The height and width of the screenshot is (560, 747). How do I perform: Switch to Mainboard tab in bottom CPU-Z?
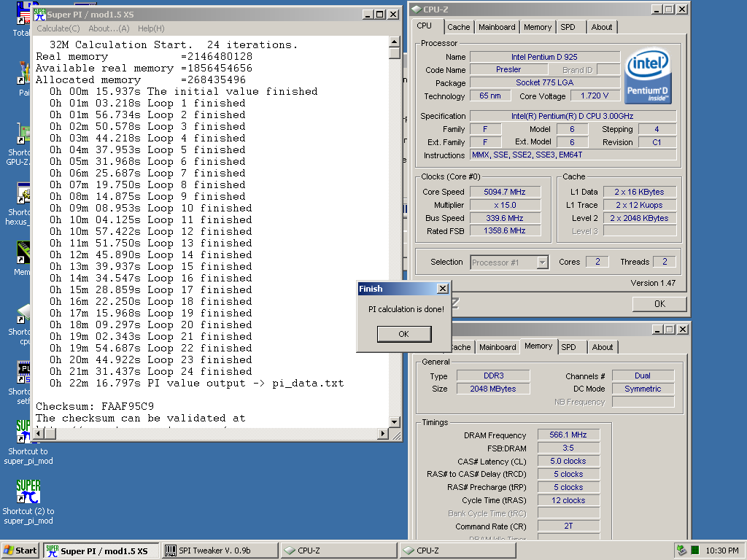tap(498, 347)
